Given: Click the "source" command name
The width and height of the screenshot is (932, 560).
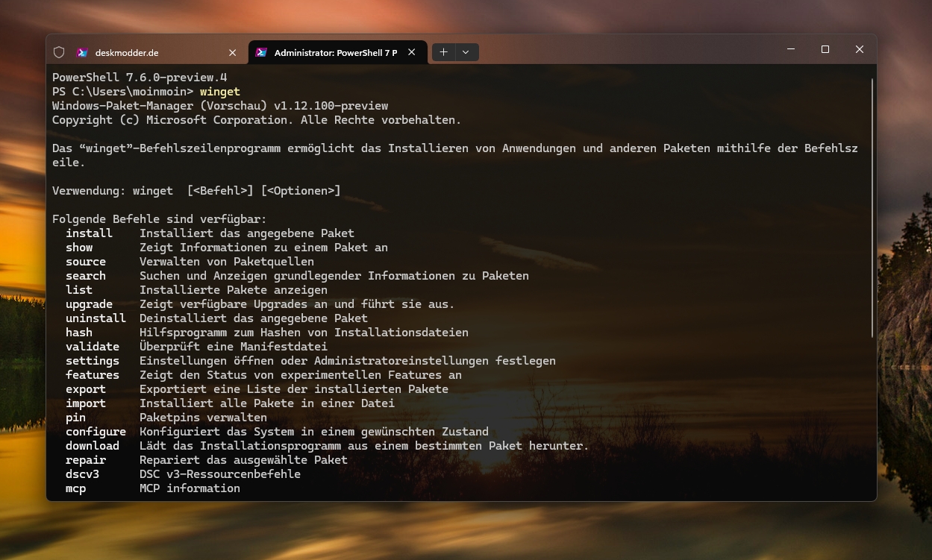Looking at the screenshot, I should coord(86,262).
